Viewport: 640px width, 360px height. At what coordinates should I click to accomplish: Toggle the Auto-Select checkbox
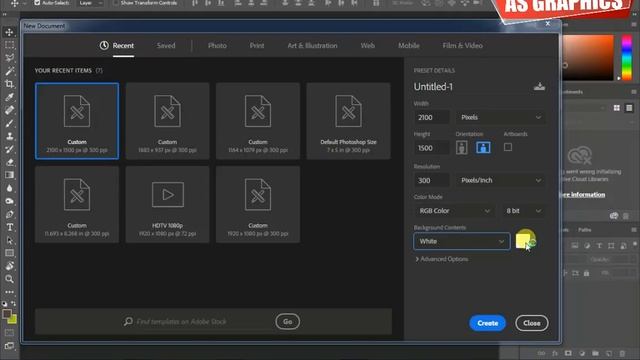[37, 2]
